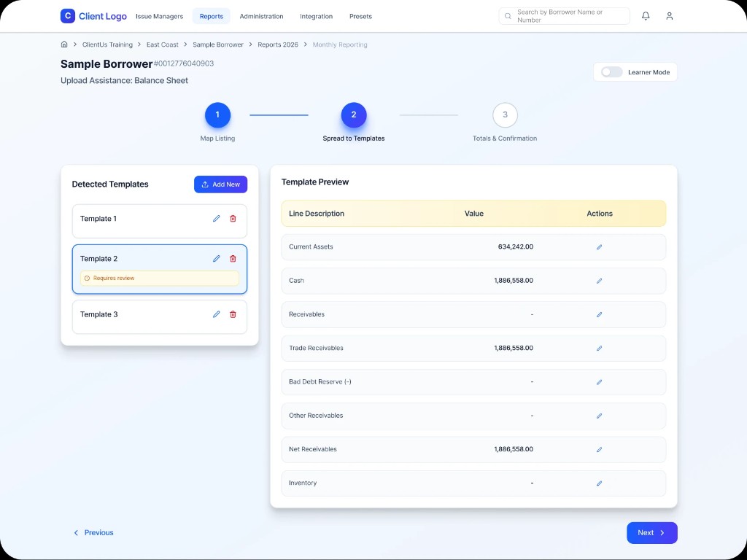This screenshot has height=560, width=747.
Task: Open the notifications bell
Action: [646, 16]
